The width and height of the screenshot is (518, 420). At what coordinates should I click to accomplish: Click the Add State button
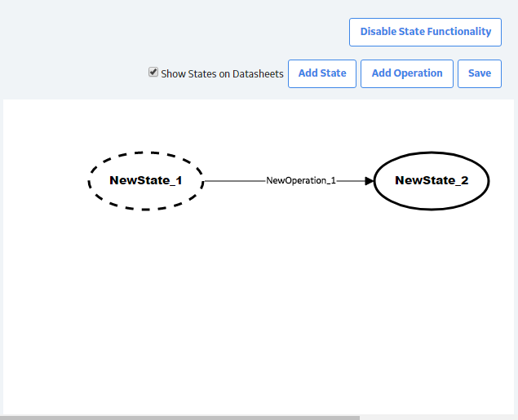click(x=322, y=73)
